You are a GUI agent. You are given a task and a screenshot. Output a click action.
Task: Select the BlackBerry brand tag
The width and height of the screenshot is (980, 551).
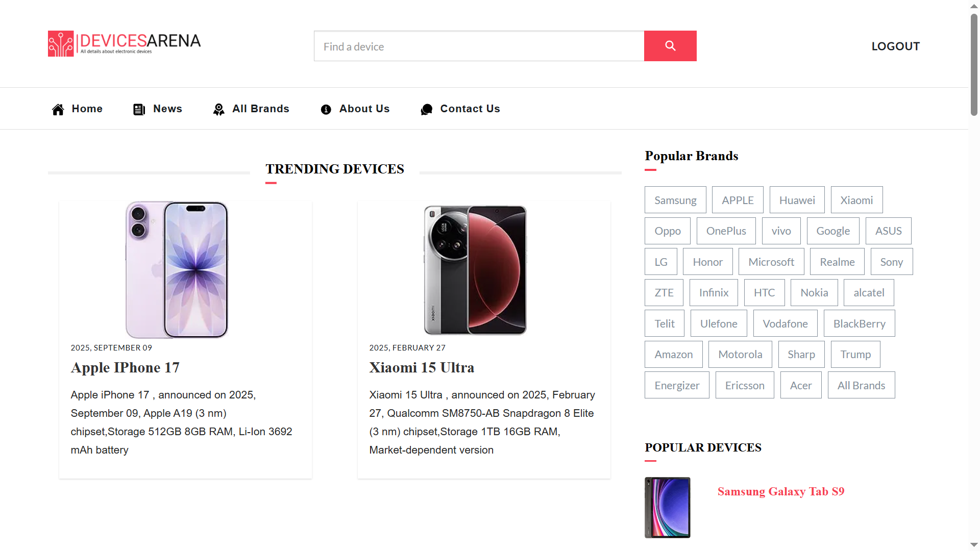tap(859, 323)
